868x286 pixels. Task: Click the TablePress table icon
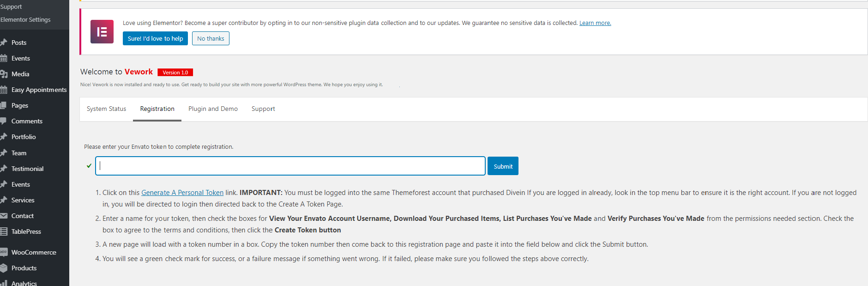(4, 231)
